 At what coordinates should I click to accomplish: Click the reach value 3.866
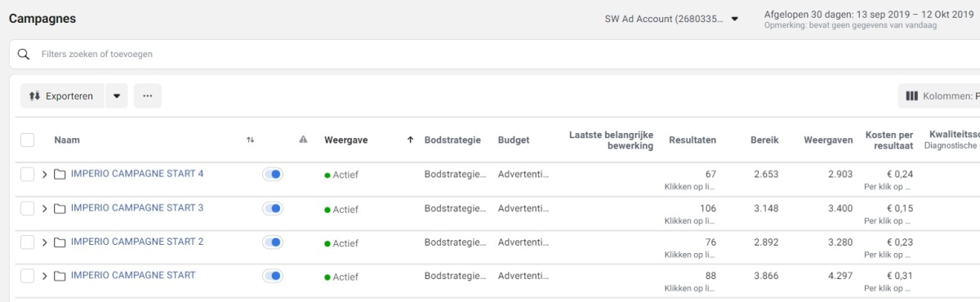tap(766, 276)
